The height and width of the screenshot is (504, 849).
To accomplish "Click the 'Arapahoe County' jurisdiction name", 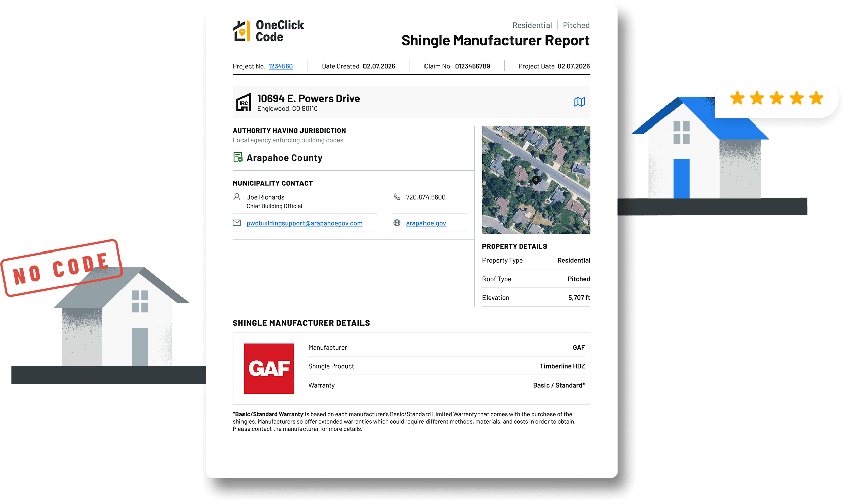I will click(284, 158).
